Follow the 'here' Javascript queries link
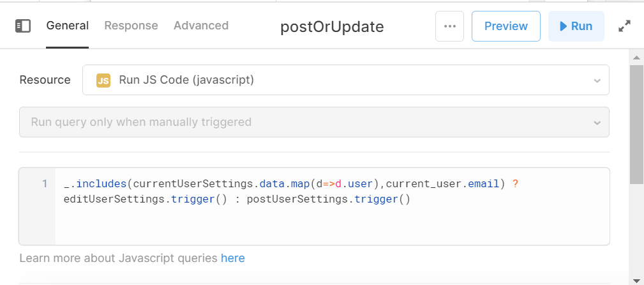 coord(233,258)
